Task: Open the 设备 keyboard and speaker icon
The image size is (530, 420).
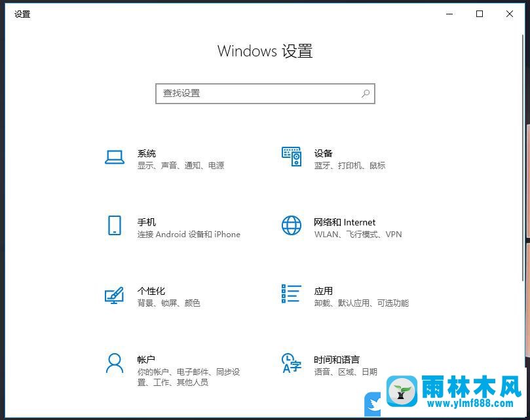Action: pyautogui.click(x=292, y=157)
